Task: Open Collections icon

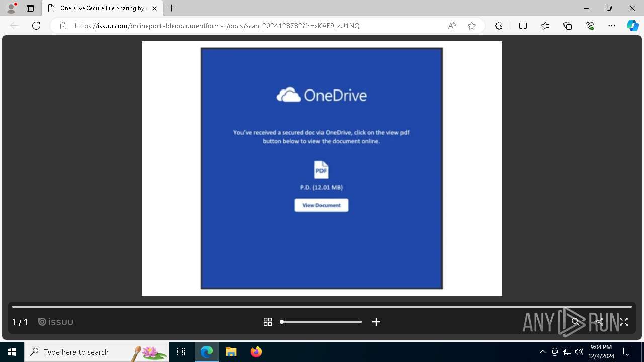Action: pos(568,26)
